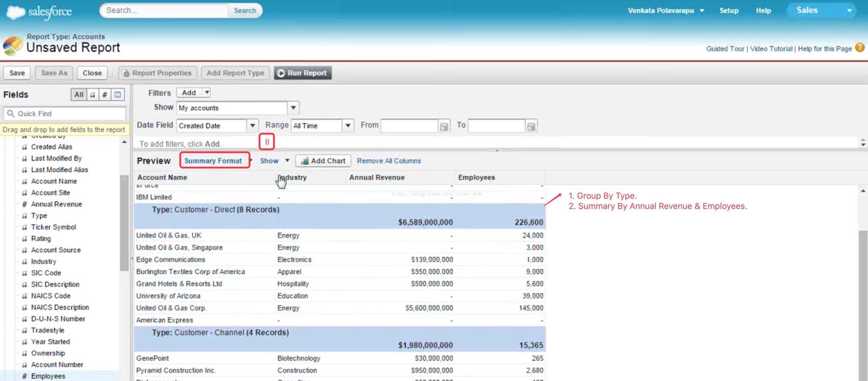Click the Add Chart button
The width and height of the screenshot is (868, 381).
323,161
